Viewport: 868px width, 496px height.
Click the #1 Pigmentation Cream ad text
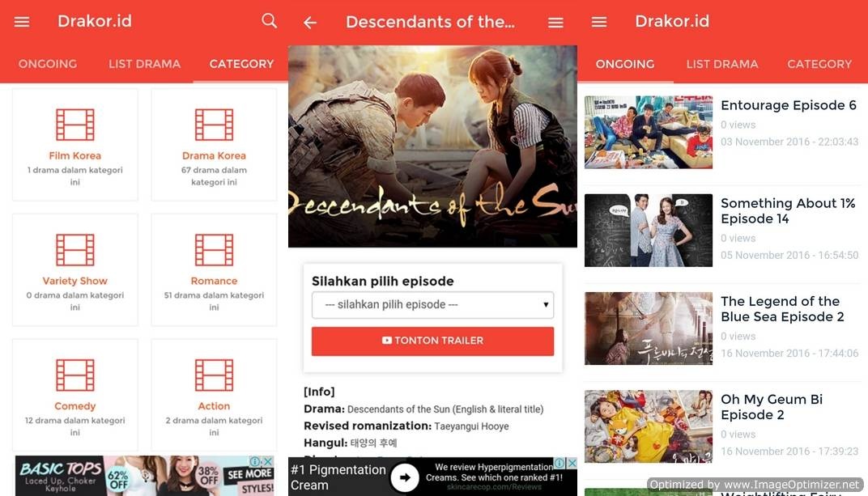(x=338, y=477)
